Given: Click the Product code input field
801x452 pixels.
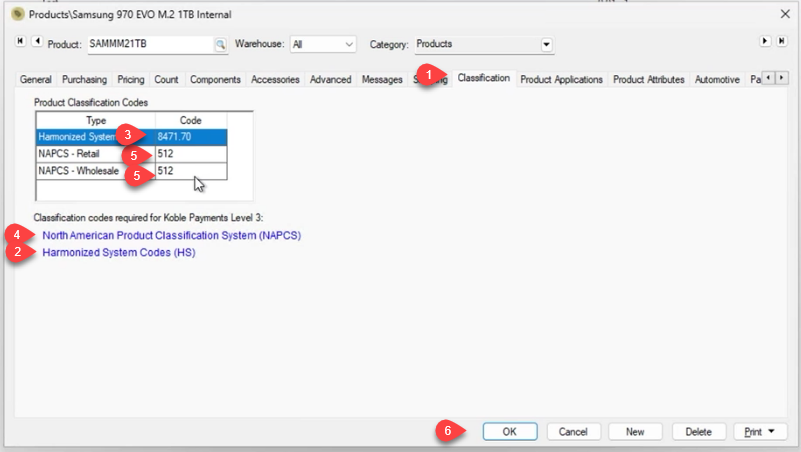Looking at the screenshot, I should pos(148,45).
